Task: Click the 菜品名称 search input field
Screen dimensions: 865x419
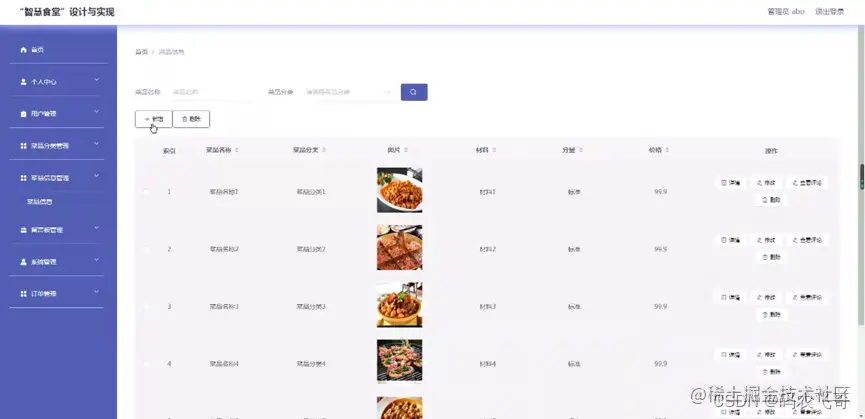Action: [213, 92]
